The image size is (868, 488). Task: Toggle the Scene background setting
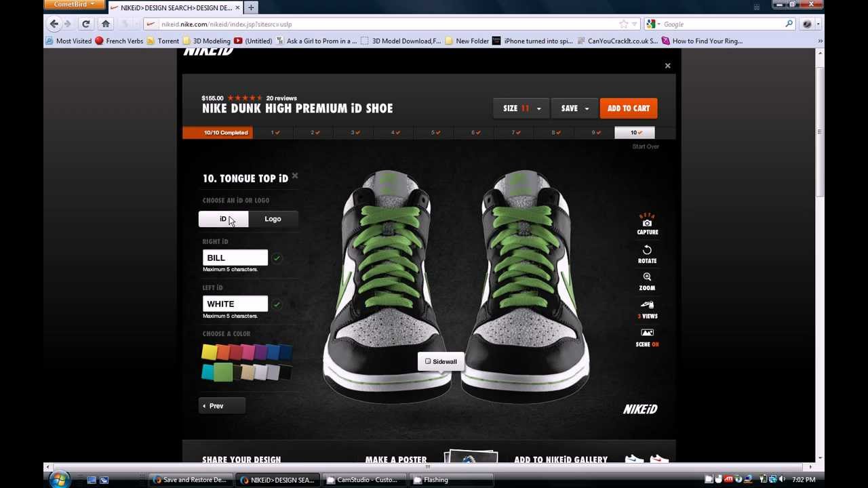pos(647,338)
